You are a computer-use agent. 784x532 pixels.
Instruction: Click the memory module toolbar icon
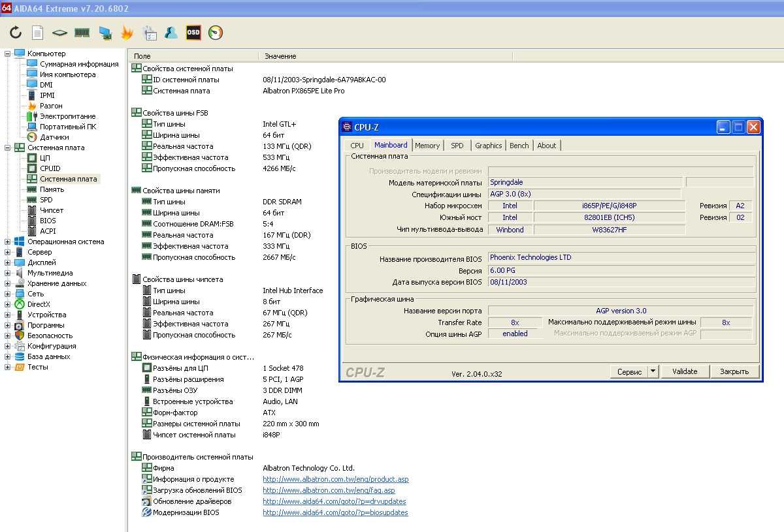(82, 32)
